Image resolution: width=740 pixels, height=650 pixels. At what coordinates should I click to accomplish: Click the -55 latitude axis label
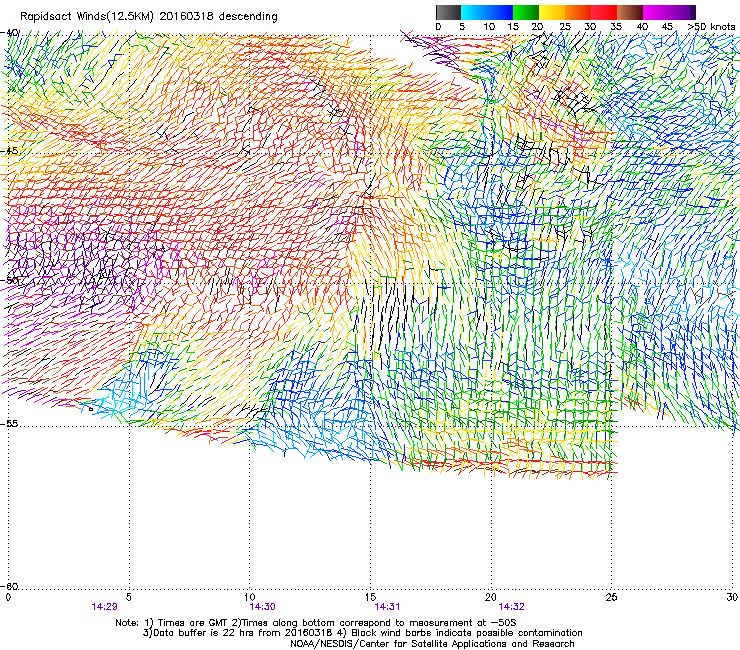coord(9,423)
